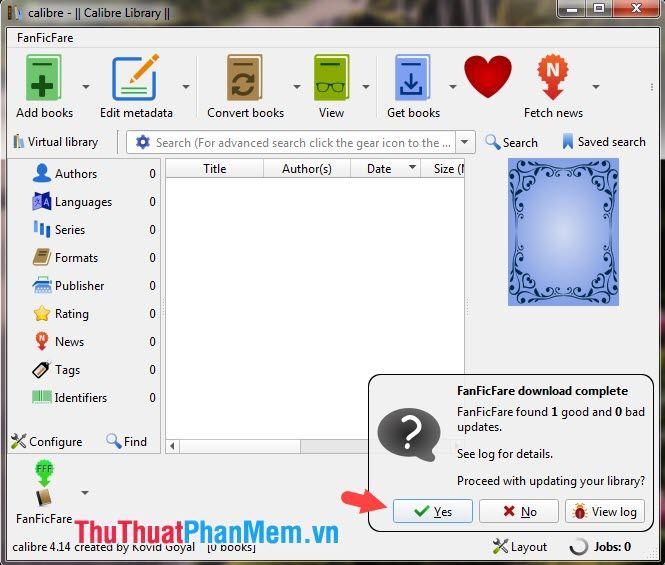665x565 pixels.
Task: Click Find in the tag browser
Action: tap(126, 442)
